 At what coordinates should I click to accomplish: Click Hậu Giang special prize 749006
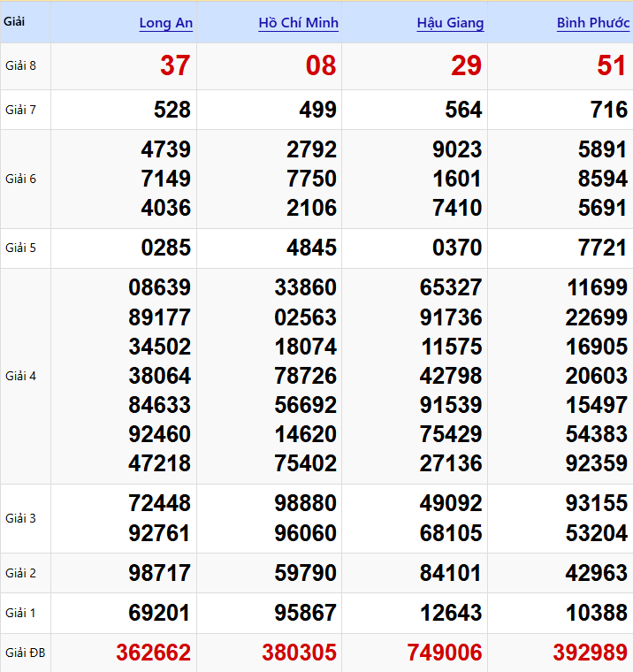[x=445, y=653]
